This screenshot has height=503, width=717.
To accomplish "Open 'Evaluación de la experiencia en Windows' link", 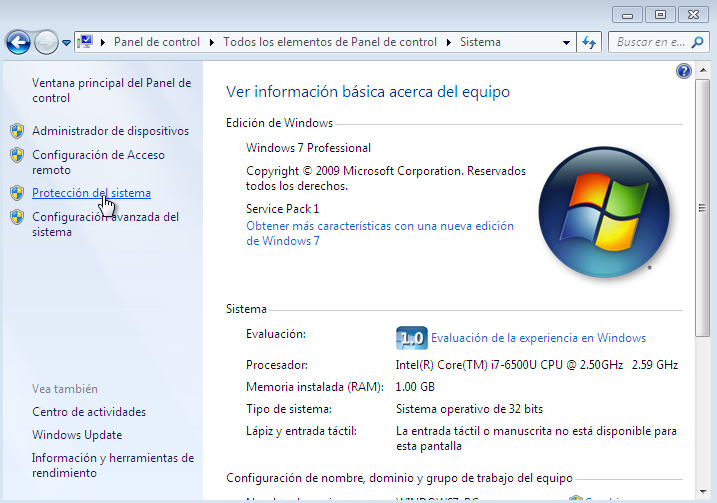I will pos(539,338).
